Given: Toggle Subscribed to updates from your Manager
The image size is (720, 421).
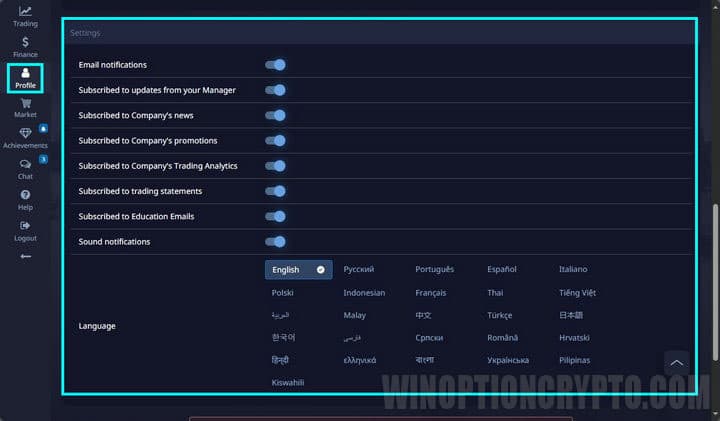Looking at the screenshot, I should click(x=276, y=90).
